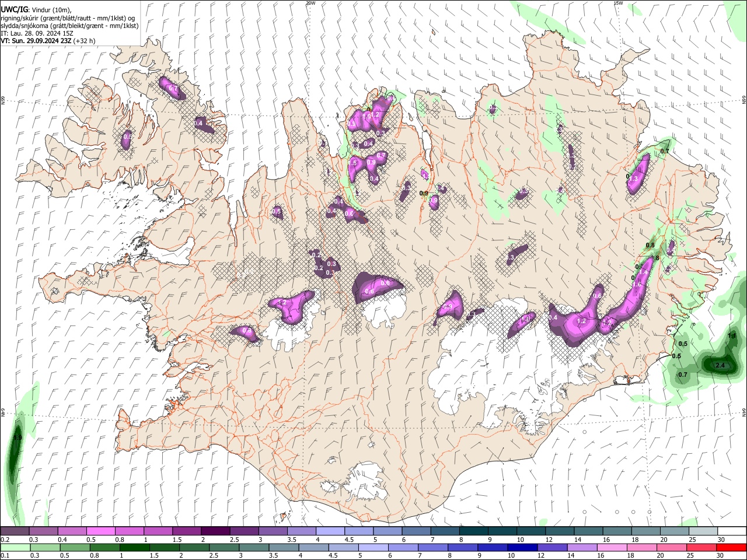The height and width of the screenshot is (560, 747).
Task: Click the 'VT: Sun. 29.09.2024 23Z' valid time
Action: 36,41
